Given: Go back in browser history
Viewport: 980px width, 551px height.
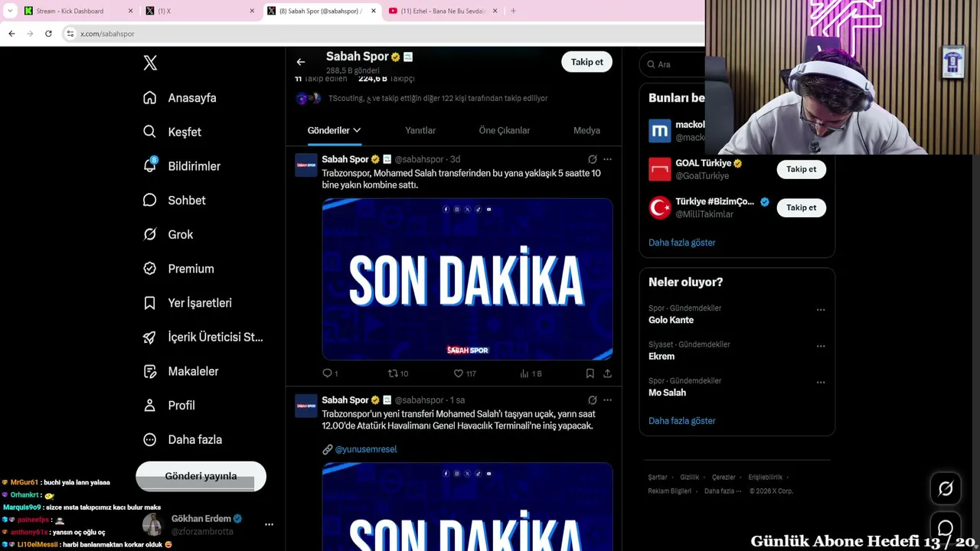Looking at the screenshot, I should coord(11,34).
